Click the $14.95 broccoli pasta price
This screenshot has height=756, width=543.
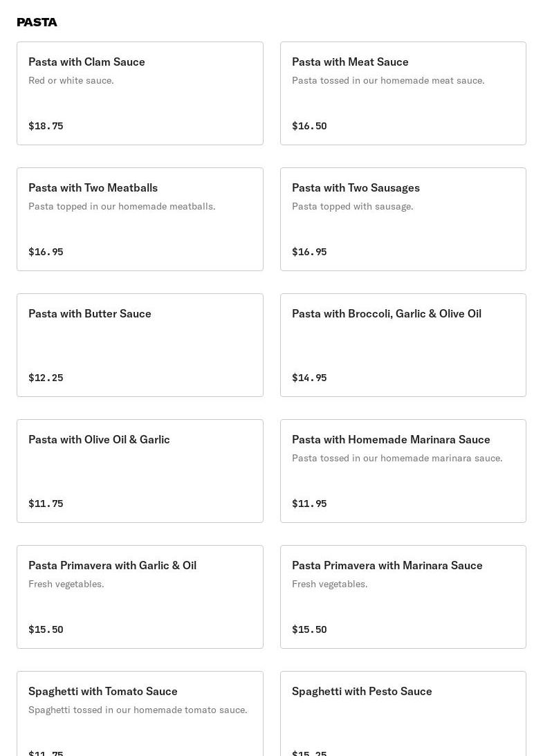coord(309,378)
